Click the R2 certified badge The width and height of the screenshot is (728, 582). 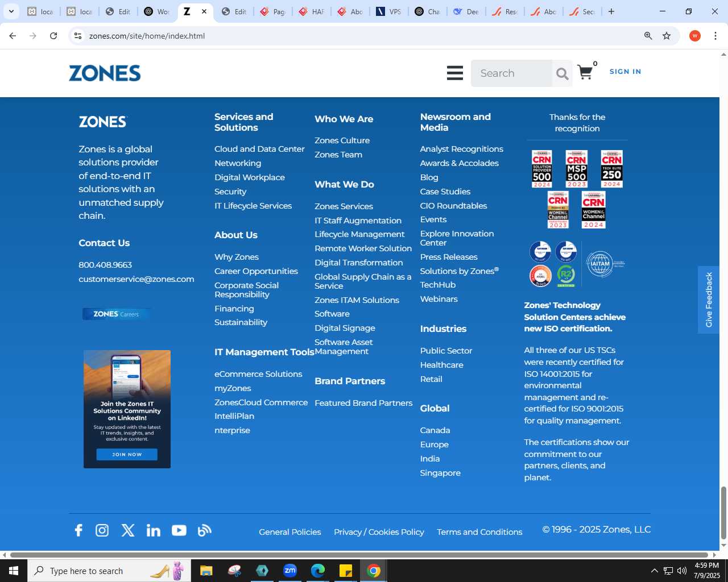(x=566, y=276)
